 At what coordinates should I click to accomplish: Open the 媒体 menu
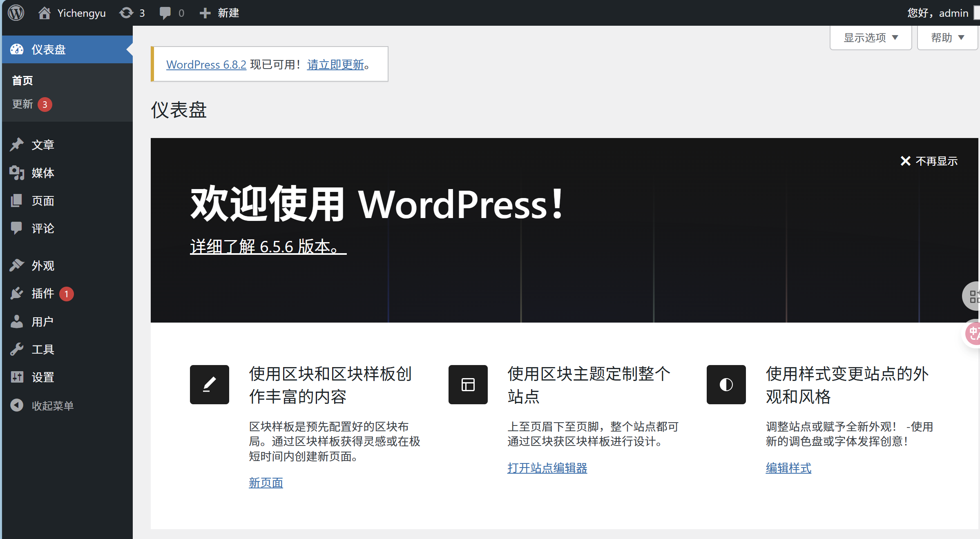point(43,173)
